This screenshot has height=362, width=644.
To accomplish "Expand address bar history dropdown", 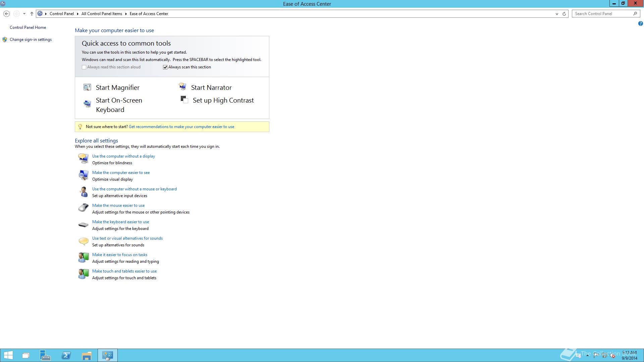I will click(x=557, y=14).
